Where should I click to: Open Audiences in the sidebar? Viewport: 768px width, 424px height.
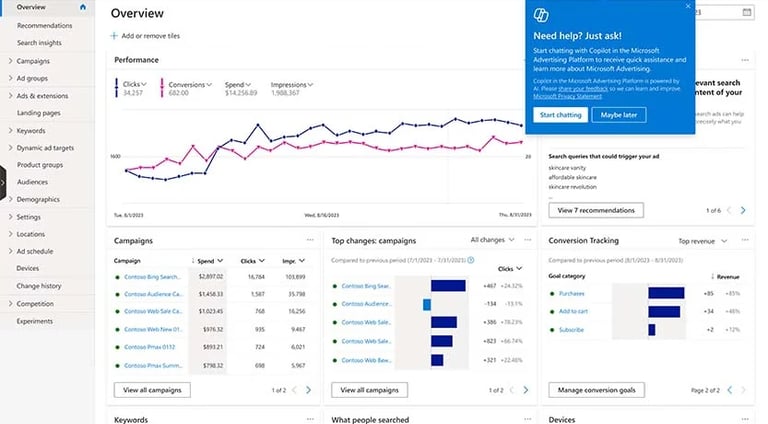[32, 182]
